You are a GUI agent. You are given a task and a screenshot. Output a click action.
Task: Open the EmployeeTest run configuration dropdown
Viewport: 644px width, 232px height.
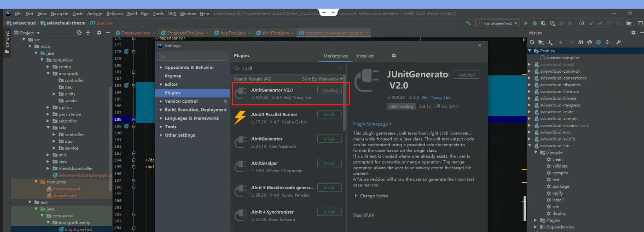[x=498, y=23]
